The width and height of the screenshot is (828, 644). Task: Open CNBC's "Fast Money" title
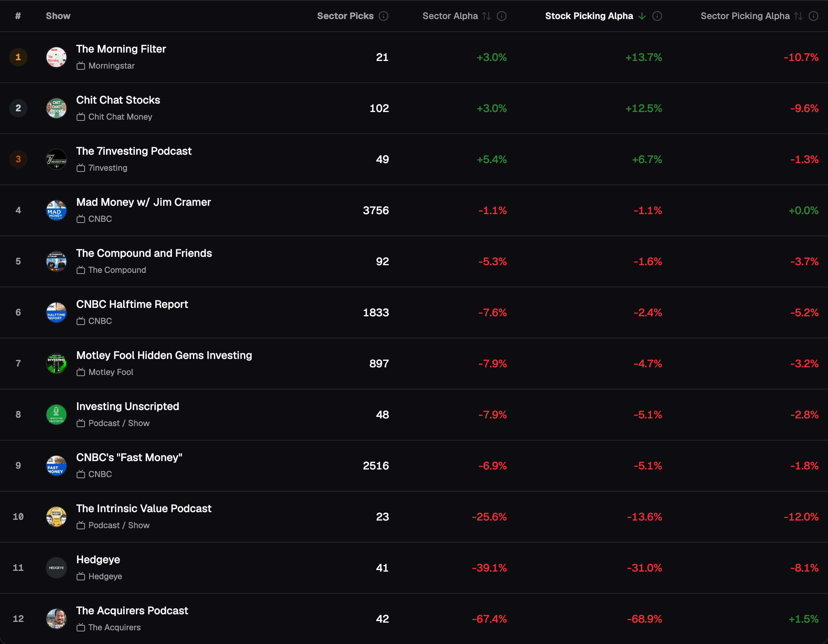[129, 457]
